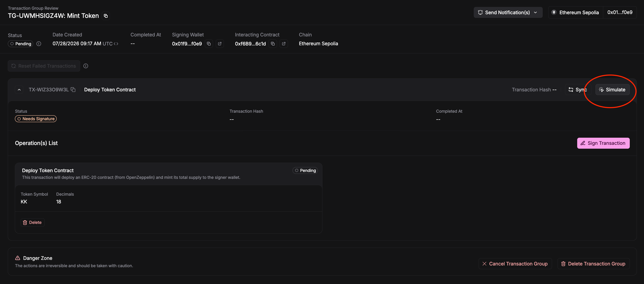Click the Operation(s) List heading
The height and width of the screenshot is (284, 644).
coord(36,143)
